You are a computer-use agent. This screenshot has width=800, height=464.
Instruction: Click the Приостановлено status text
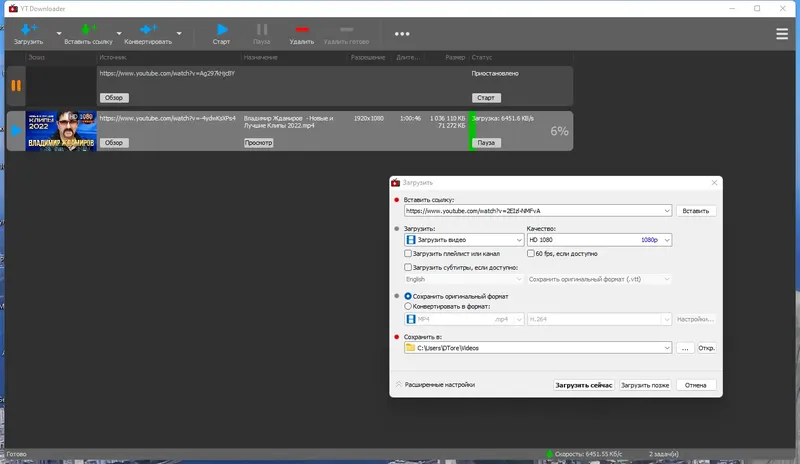click(495, 74)
